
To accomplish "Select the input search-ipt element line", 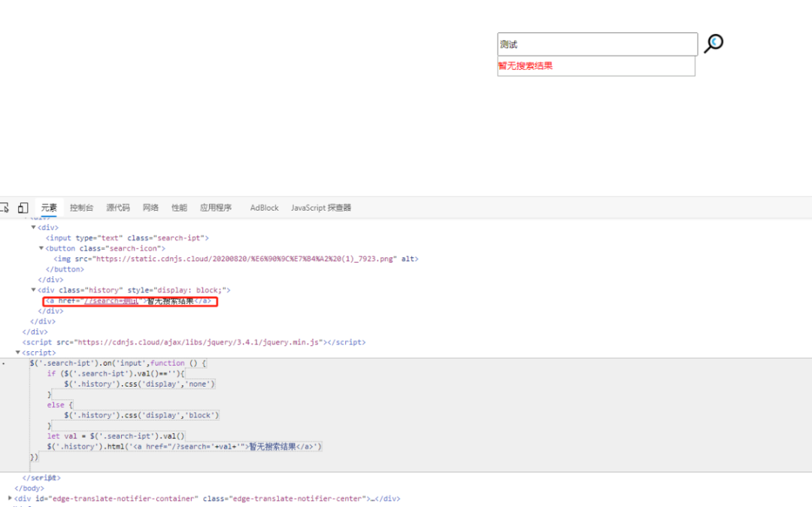I will (x=127, y=238).
